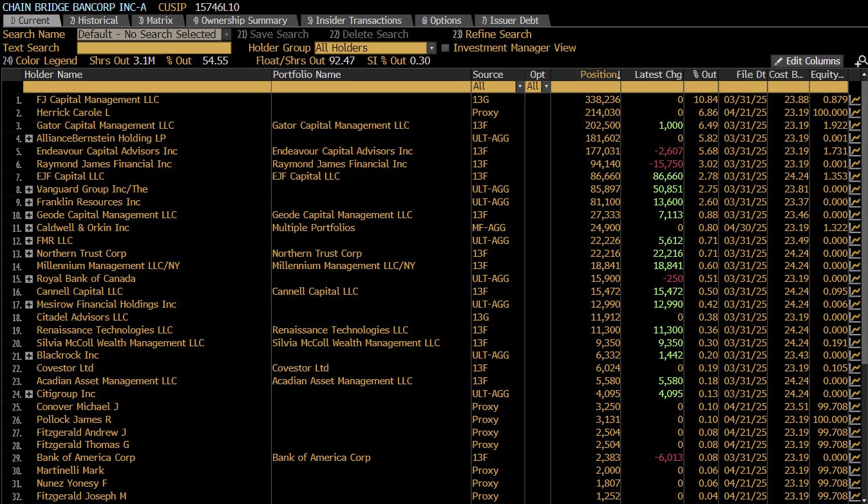
Task: Open chart icon for Geode Capital Management row
Action: click(855, 215)
